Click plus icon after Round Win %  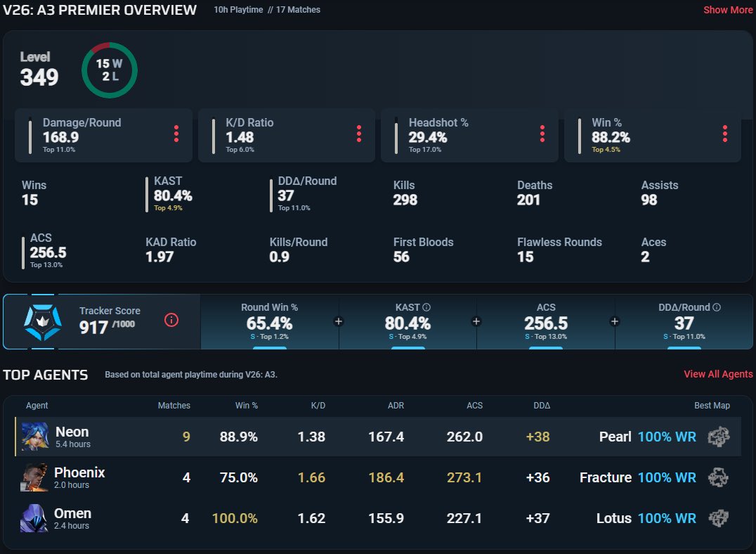[339, 321]
